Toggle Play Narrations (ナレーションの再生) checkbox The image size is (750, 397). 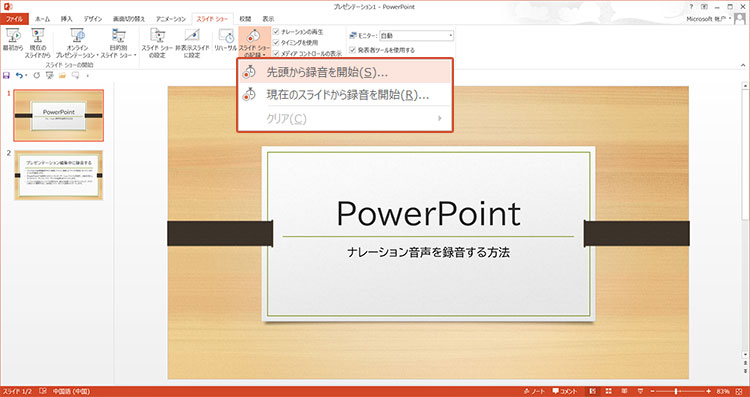(276, 32)
